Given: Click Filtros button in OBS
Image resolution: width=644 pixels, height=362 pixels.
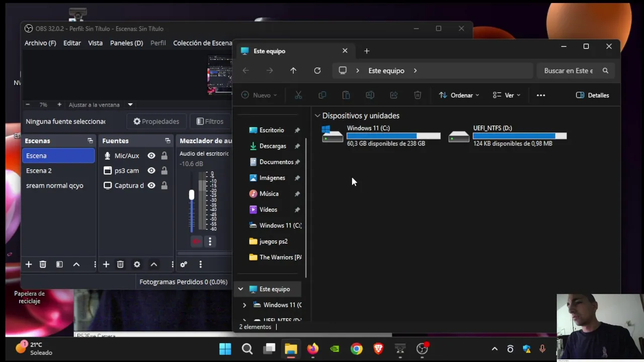Looking at the screenshot, I should 210,121.
